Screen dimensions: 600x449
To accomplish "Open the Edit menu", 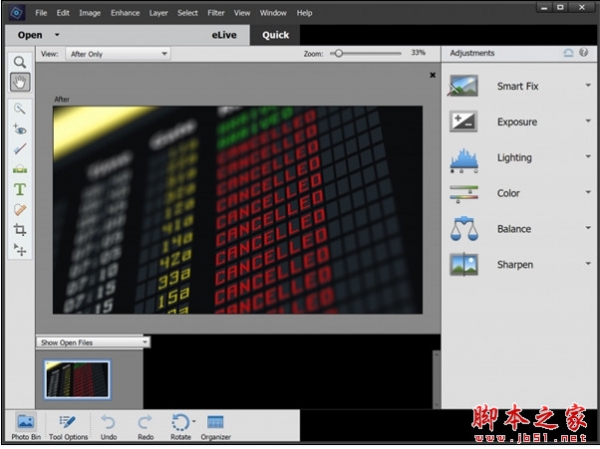I will coord(63,13).
